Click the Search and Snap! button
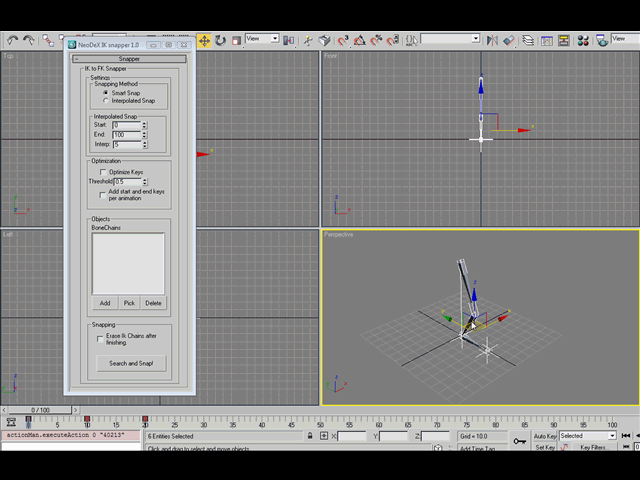Image resolution: width=640 pixels, height=480 pixels. (131, 363)
